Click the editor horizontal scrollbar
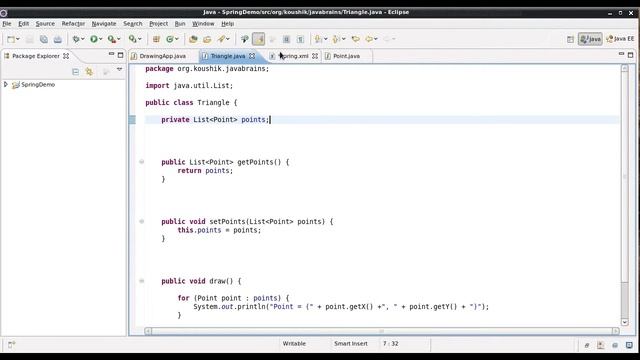The height and width of the screenshot is (360, 640). [382, 331]
